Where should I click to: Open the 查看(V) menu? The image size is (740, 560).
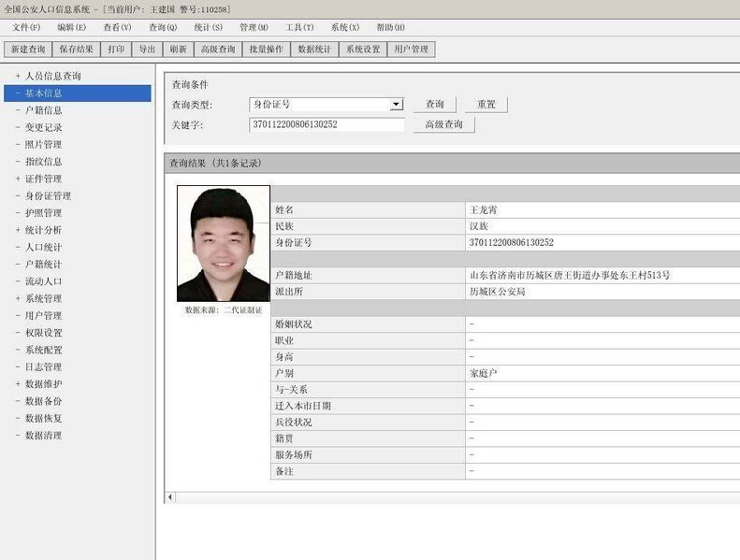(x=117, y=27)
